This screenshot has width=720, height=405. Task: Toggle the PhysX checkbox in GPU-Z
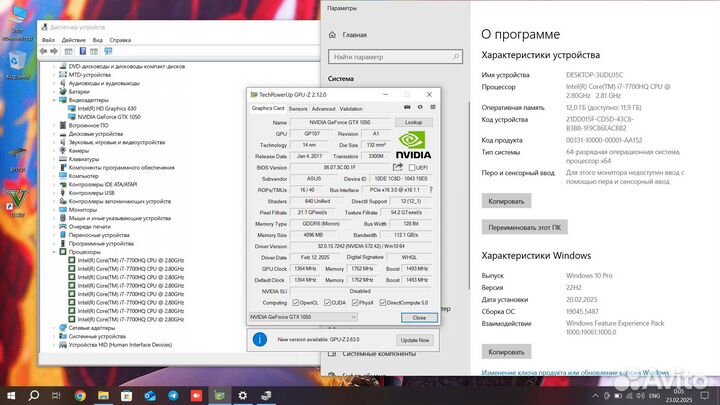click(x=355, y=303)
